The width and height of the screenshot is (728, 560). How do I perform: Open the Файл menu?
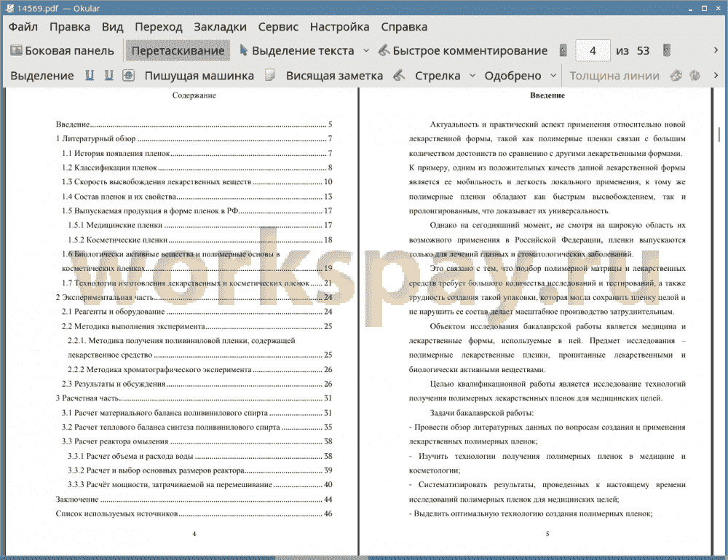pos(23,27)
